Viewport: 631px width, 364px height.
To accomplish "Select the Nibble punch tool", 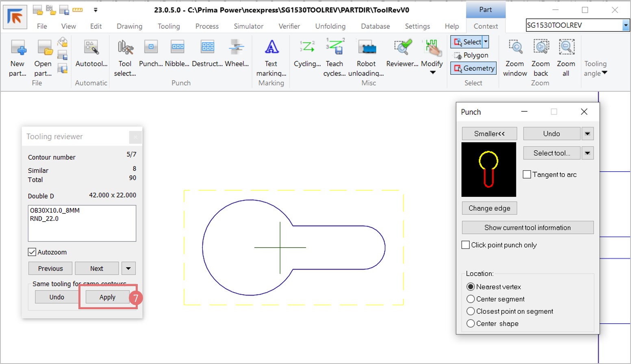I will coord(177,48).
